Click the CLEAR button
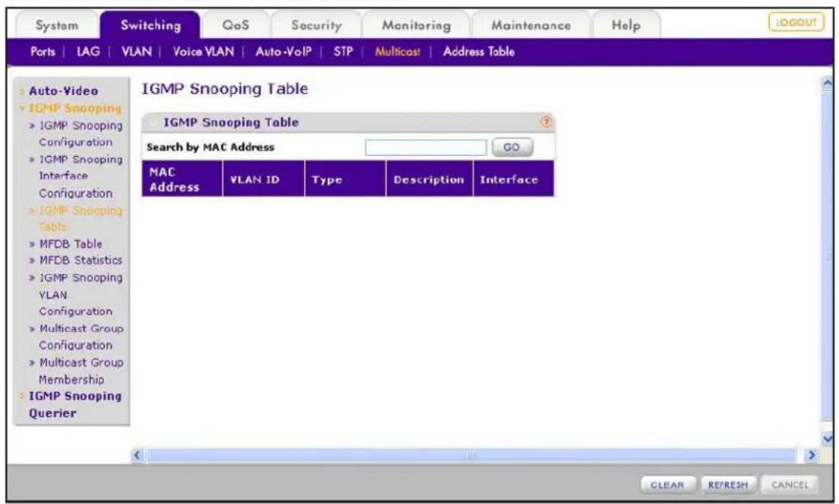 668,485
